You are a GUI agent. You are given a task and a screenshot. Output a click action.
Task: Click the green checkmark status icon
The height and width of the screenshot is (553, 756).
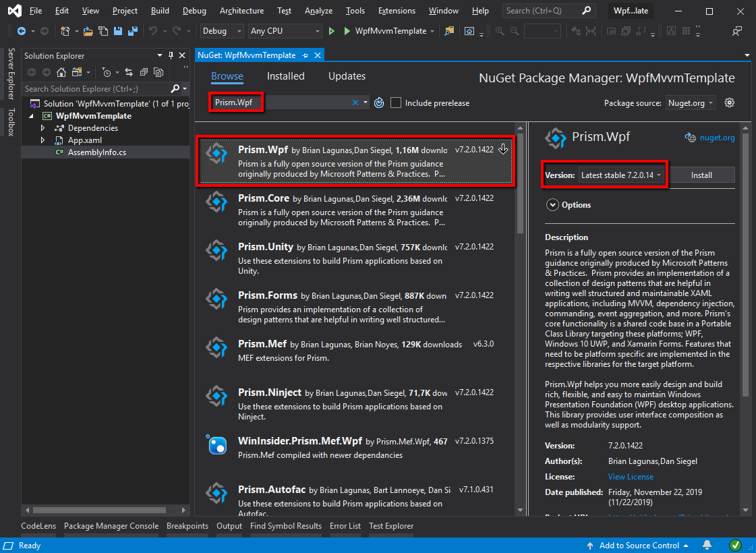click(735, 546)
